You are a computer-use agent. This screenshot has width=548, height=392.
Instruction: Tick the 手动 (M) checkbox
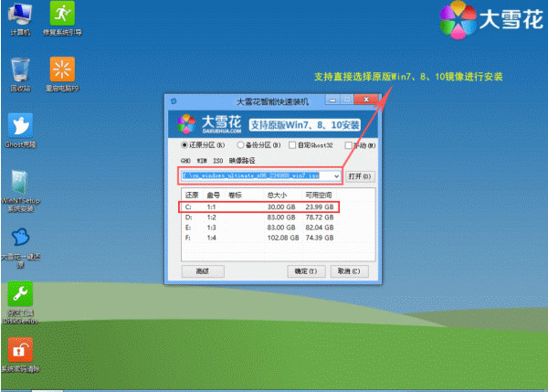[x=360, y=145]
